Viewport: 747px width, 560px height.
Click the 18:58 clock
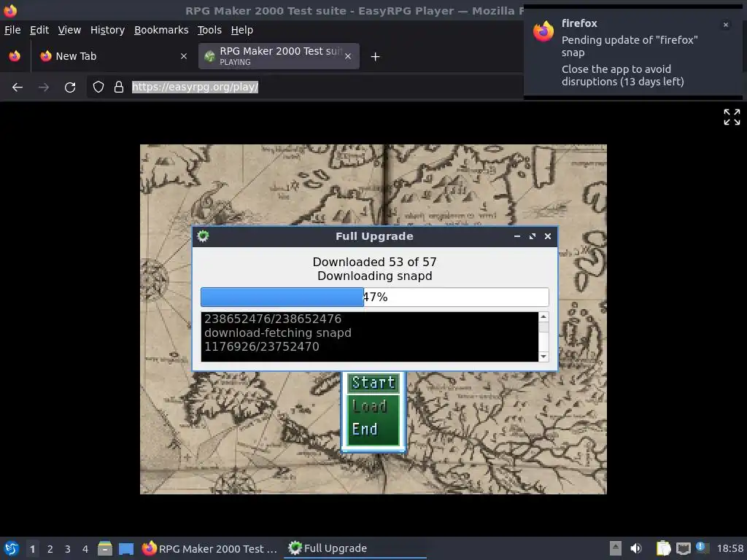[x=729, y=549]
